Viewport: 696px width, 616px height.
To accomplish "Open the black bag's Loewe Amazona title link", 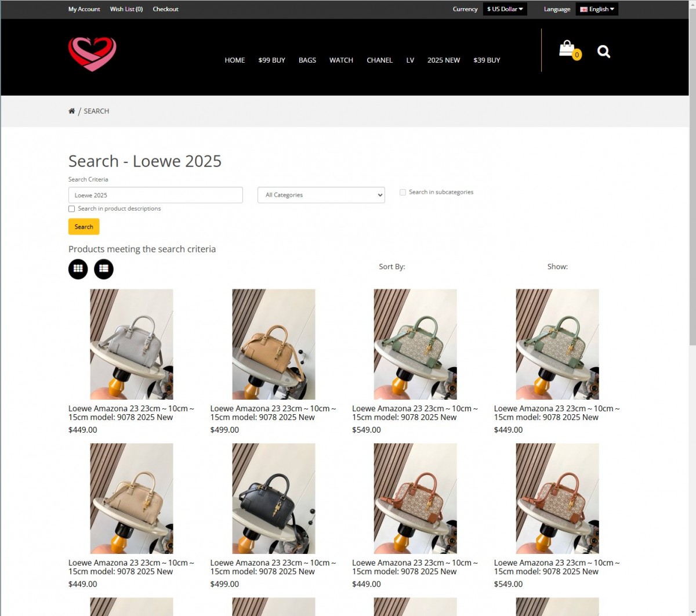I will 273,567.
